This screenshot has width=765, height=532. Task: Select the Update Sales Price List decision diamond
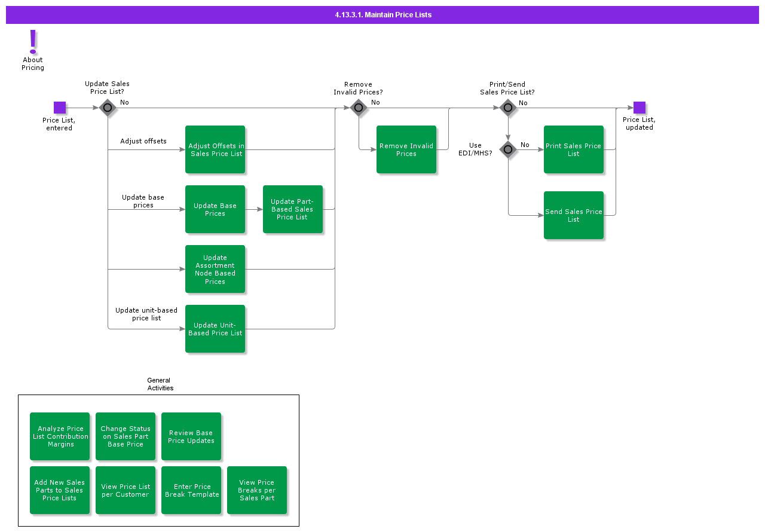pyautogui.click(x=108, y=108)
